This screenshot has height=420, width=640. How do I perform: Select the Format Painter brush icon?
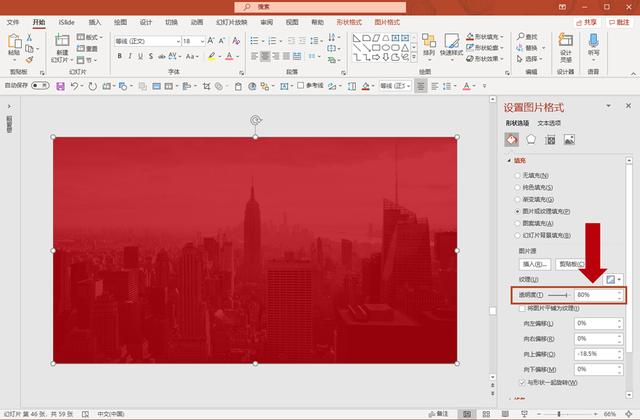point(29,60)
